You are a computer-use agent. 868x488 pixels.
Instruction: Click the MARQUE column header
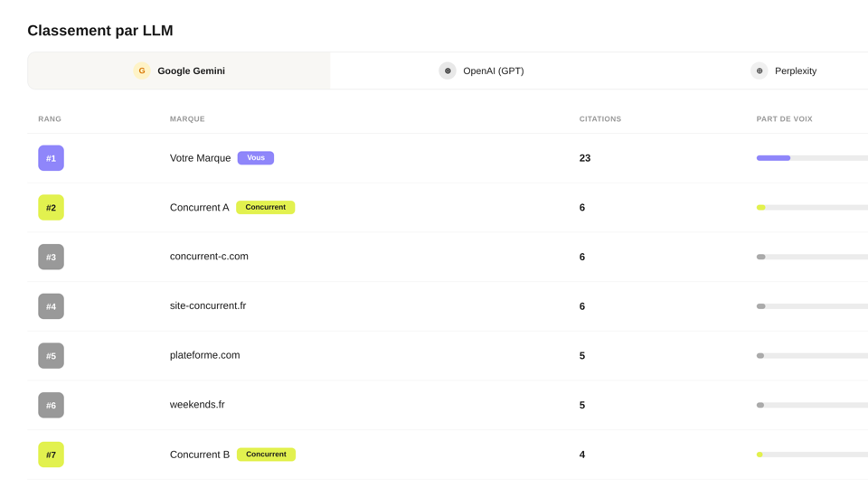pos(187,119)
